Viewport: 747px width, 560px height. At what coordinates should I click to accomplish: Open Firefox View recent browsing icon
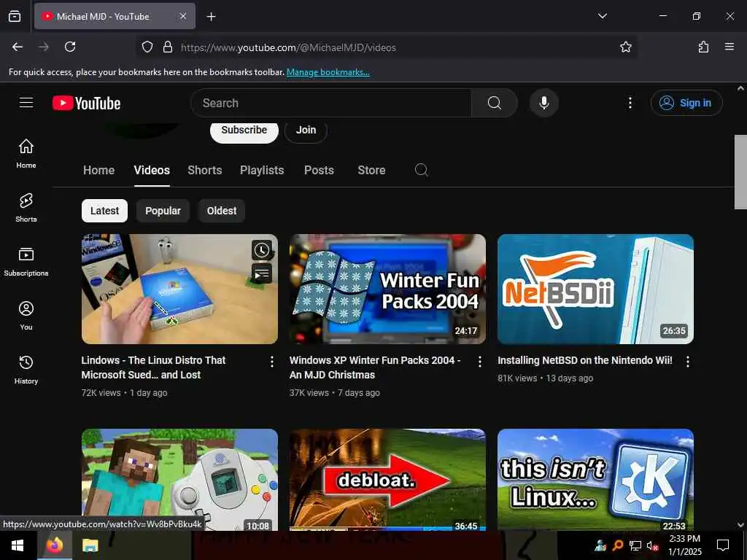point(15,16)
